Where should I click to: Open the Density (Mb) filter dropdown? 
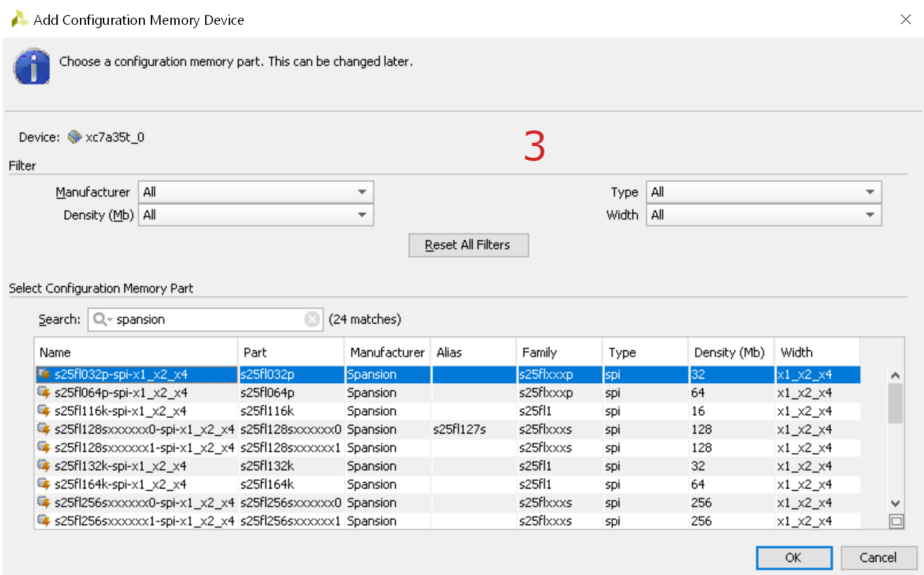tap(256, 215)
